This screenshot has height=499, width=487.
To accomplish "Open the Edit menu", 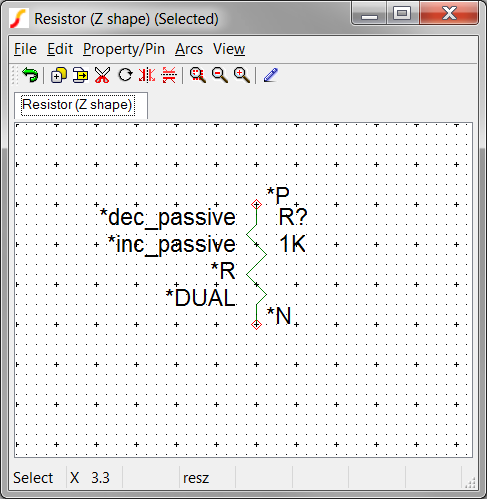I will pos(60,49).
